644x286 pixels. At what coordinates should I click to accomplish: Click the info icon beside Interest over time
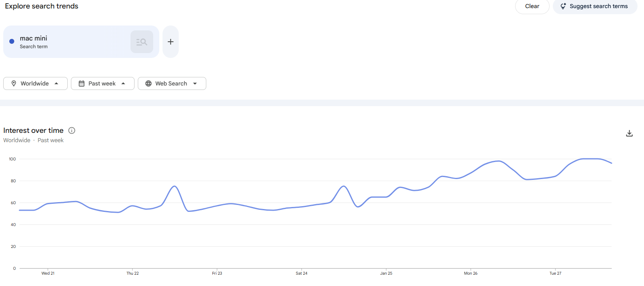pos(72,130)
